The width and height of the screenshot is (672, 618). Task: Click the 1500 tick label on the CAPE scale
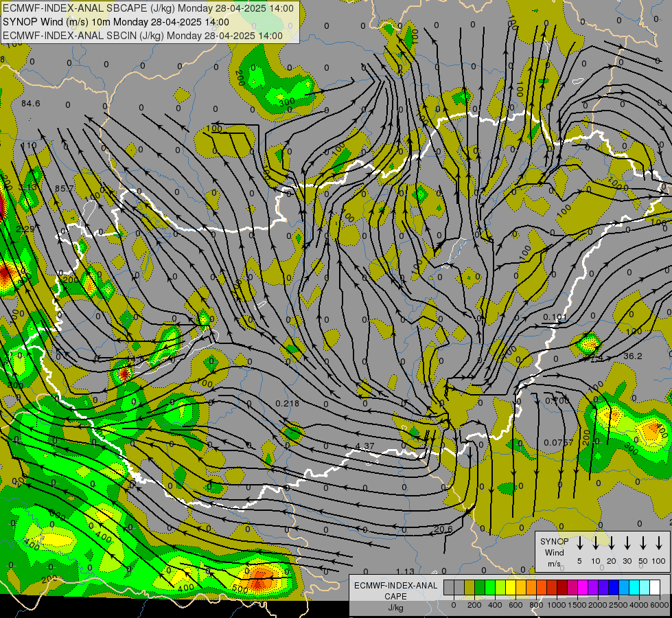coord(577,605)
